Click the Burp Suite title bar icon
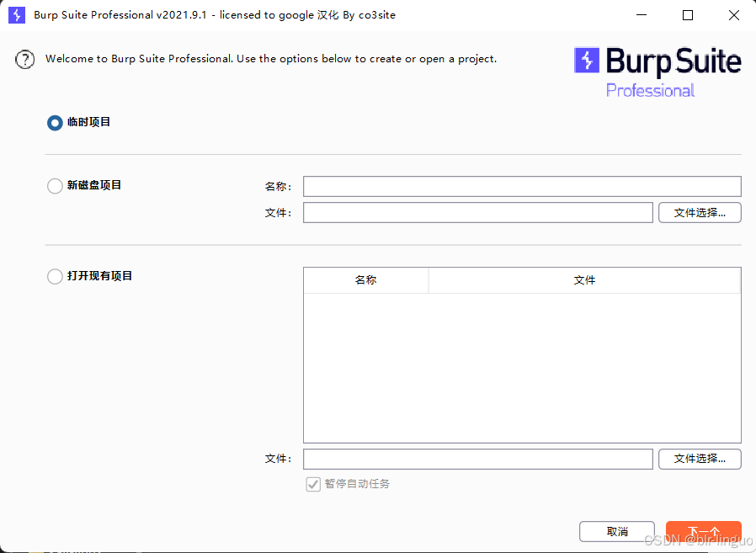This screenshot has width=756, height=553. click(x=17, y=15)
